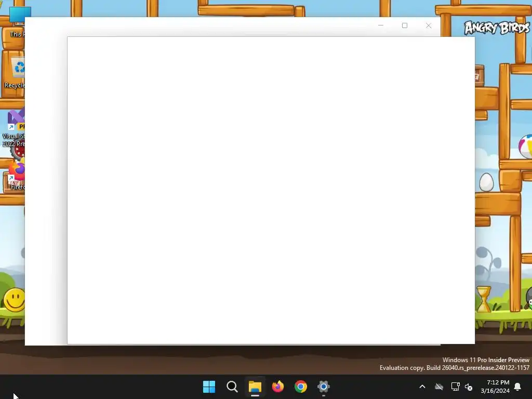Launch Firefox from the taskbar
Image resolution: width=532 pixels, height=399 pixels.
click(x=278, y=387)
